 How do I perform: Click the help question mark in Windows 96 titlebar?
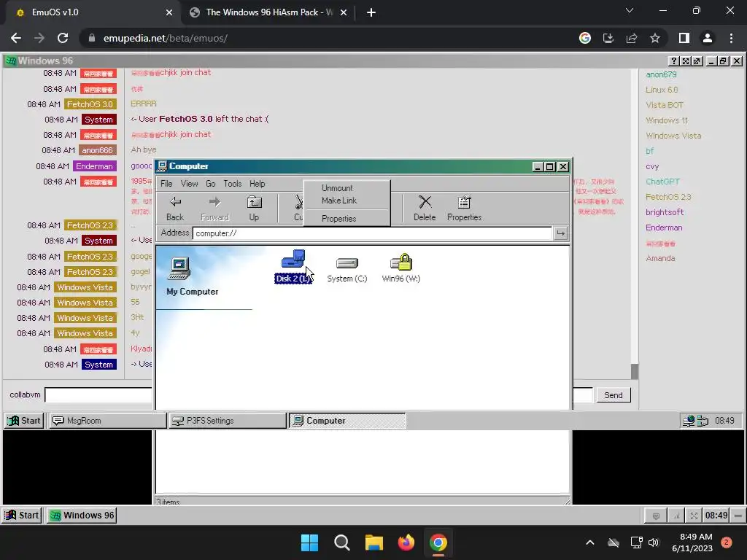pos(673,61)
